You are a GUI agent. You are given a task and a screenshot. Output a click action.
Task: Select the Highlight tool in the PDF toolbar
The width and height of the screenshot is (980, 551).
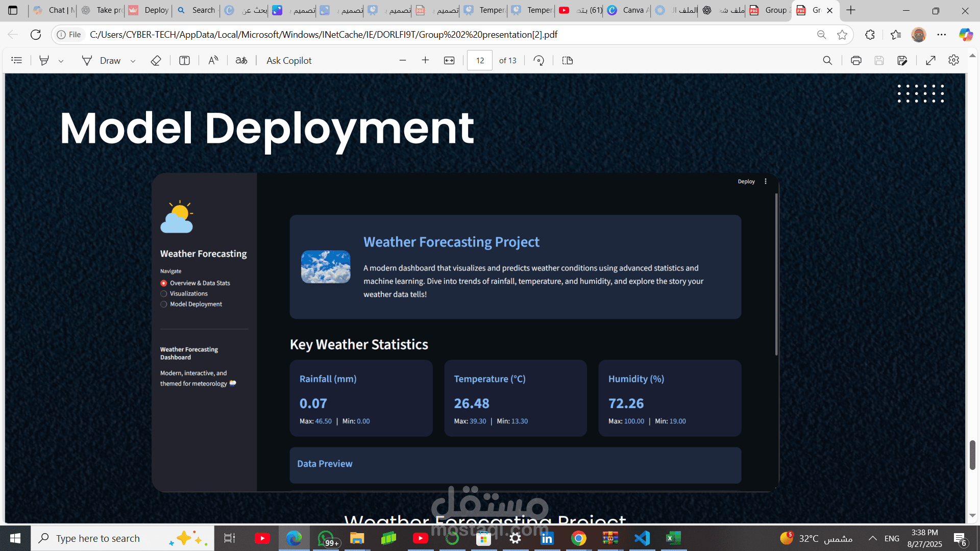(44, 60)
